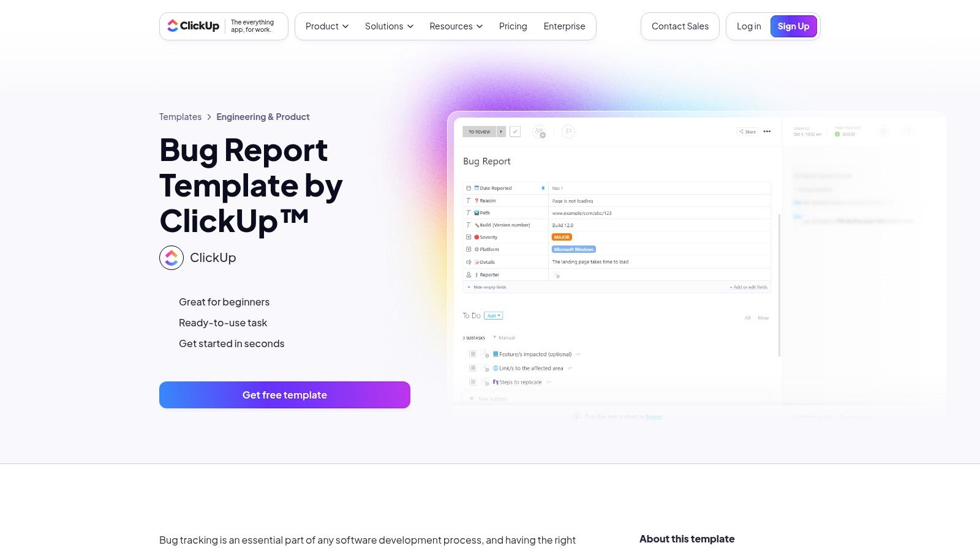Open the Engineering & Product breadcrumb link
Viewport: 980px width, 551px height.
(x=263, y=116)
